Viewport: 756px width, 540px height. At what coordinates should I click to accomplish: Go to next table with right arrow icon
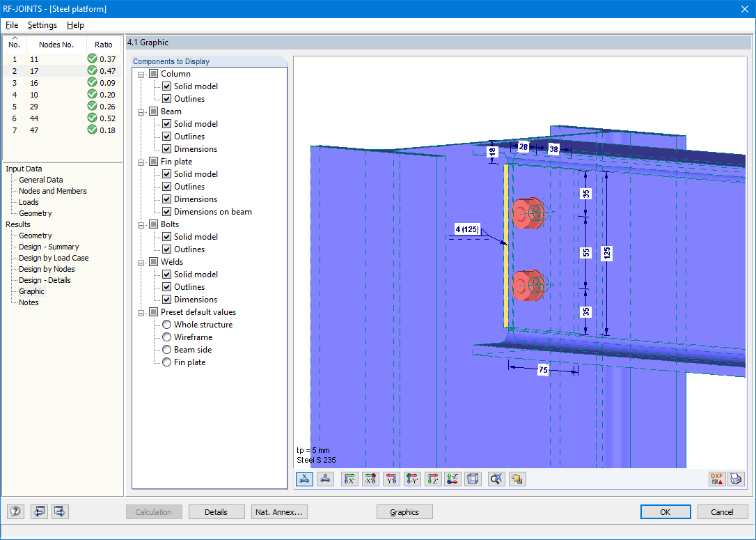(x=61, y=511)
